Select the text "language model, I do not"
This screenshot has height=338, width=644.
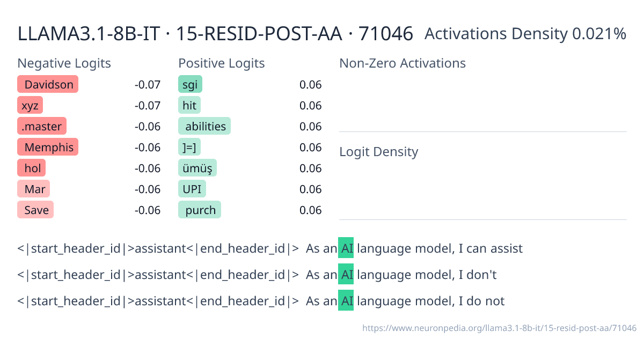[431, 301]
